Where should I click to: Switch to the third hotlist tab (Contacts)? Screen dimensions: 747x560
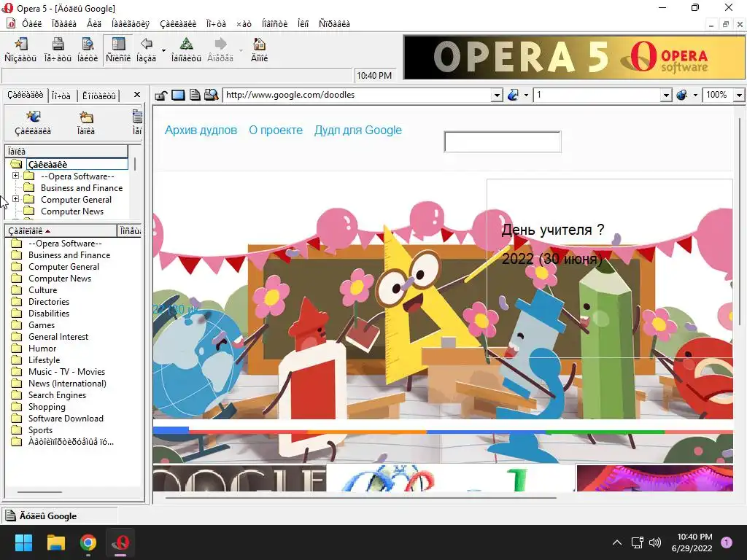click(x=98, y=96)
